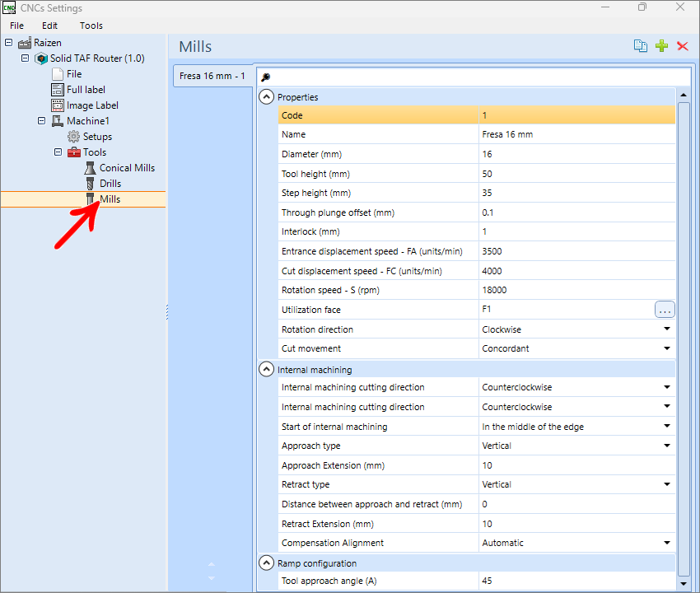Viewport: 700px width, 593px height.
Task: Open the Edit menu
Action: (x=49, y=26)
